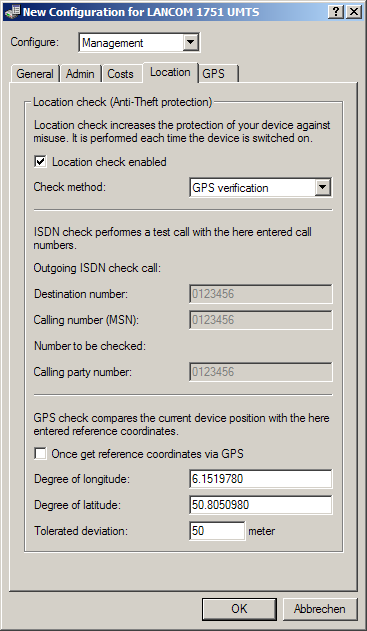This screenshot has width=367, height=631.
Task: Open the Configure dropdown showing Management
Action: pyautogui.click(x=139, y=43)
